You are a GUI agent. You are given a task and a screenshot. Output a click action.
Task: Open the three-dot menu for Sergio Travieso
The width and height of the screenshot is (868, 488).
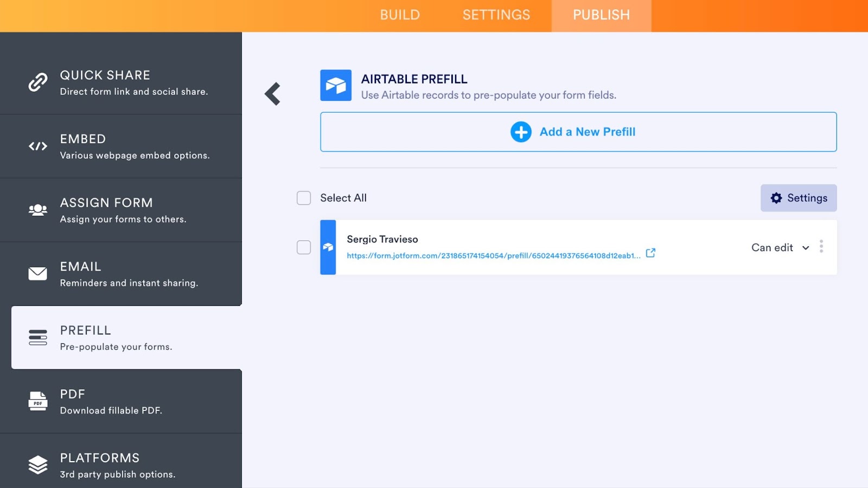pos(821,247)
